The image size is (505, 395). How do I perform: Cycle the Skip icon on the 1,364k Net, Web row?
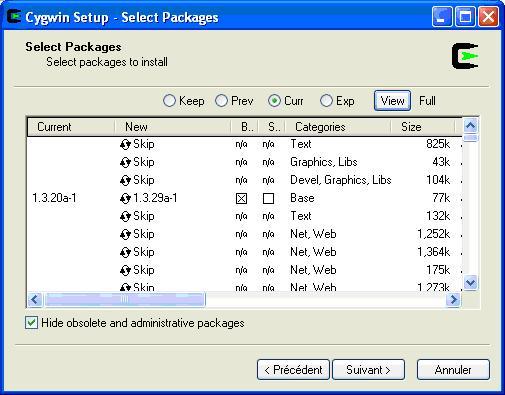(x=125, y=253)
